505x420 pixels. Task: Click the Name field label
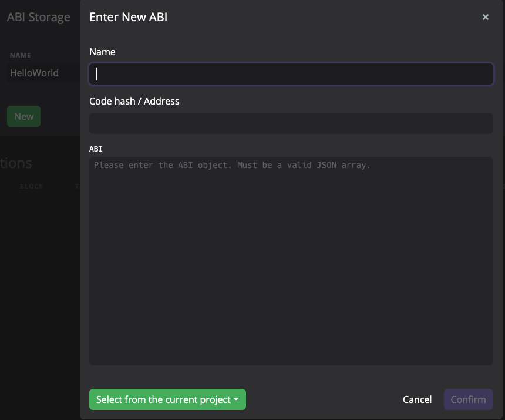click(x=102, y=52)
